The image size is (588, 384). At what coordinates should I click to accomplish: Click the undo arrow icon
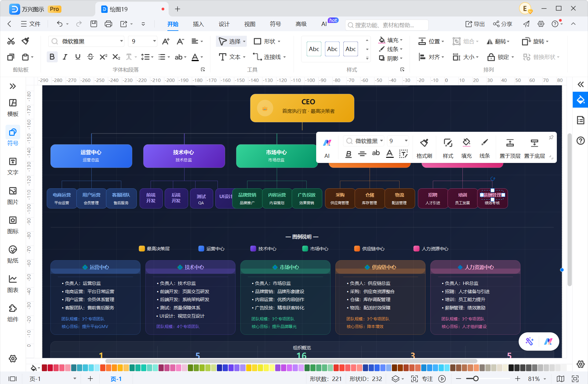[x=60, y=24]
